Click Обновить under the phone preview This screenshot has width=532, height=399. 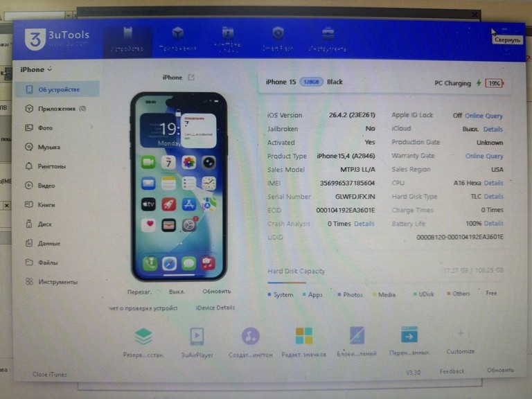216,291
